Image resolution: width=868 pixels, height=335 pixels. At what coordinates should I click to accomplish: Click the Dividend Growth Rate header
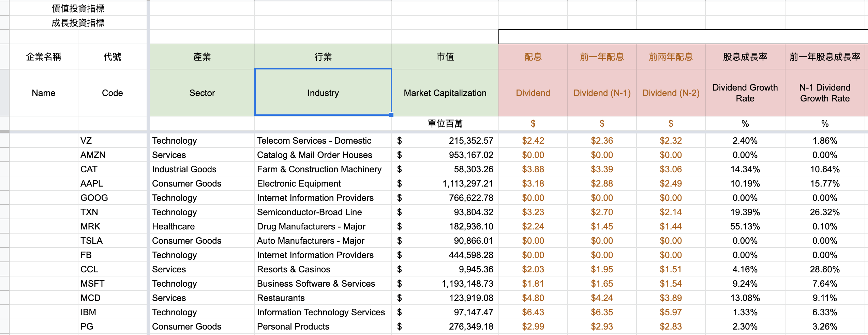(x=745, y=93)
